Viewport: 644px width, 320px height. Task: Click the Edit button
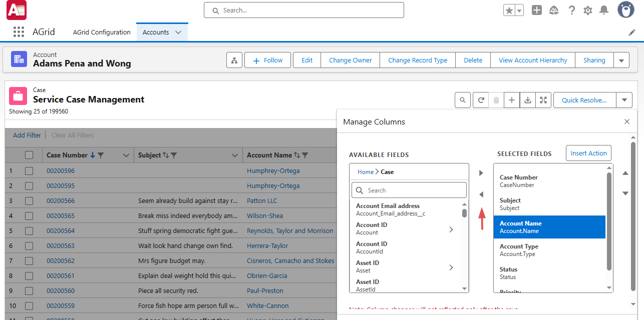click(x=307, y=60)
